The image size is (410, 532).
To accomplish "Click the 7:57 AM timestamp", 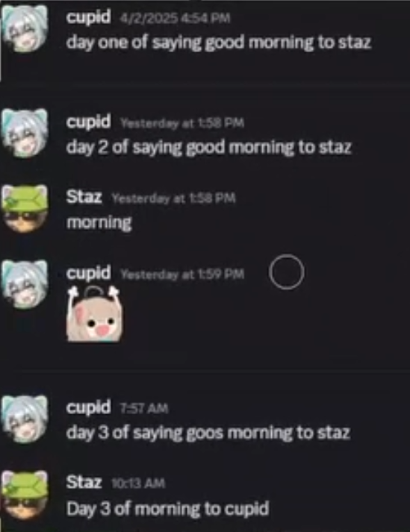I will coord(144,408).
